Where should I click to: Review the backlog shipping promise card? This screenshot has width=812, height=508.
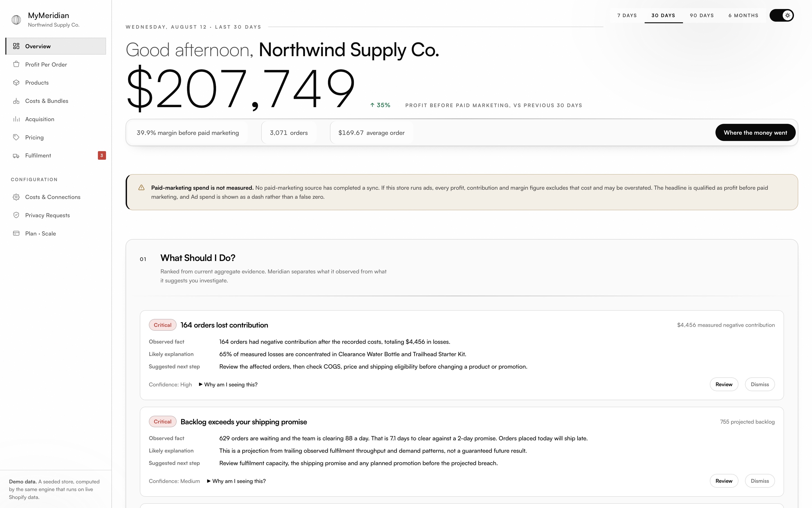pos(724,481)
